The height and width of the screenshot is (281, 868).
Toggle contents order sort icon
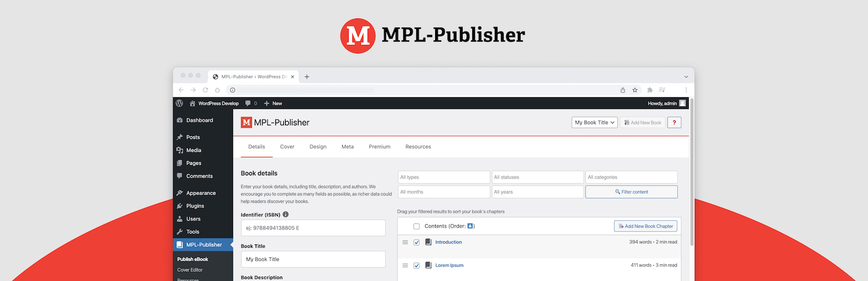click(x=471, y=226)
